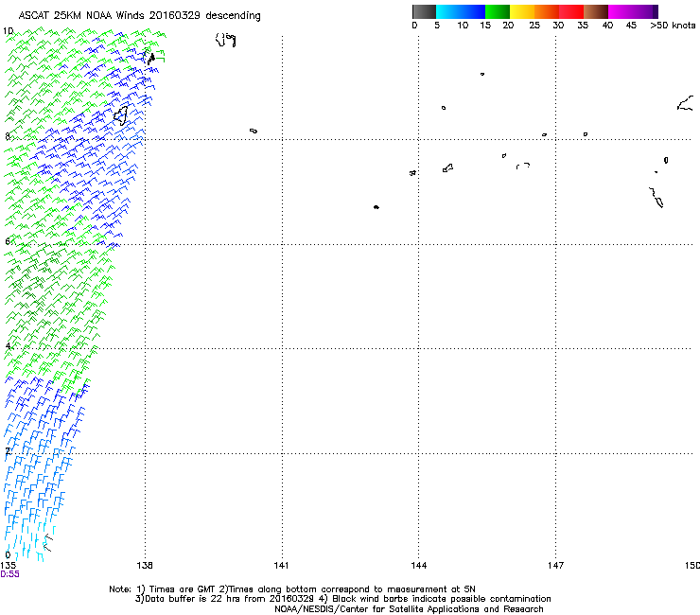Click the '4' latitude axis label
Viewport: 700px width, 615px height.
coord(8,345)
